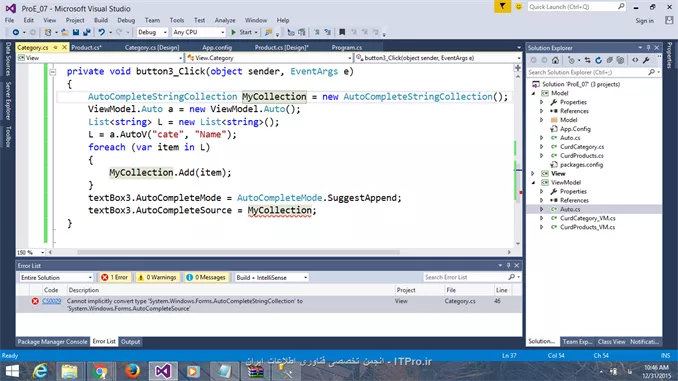
Task: Open the Toolbox side panel tab
Action: 8,137
